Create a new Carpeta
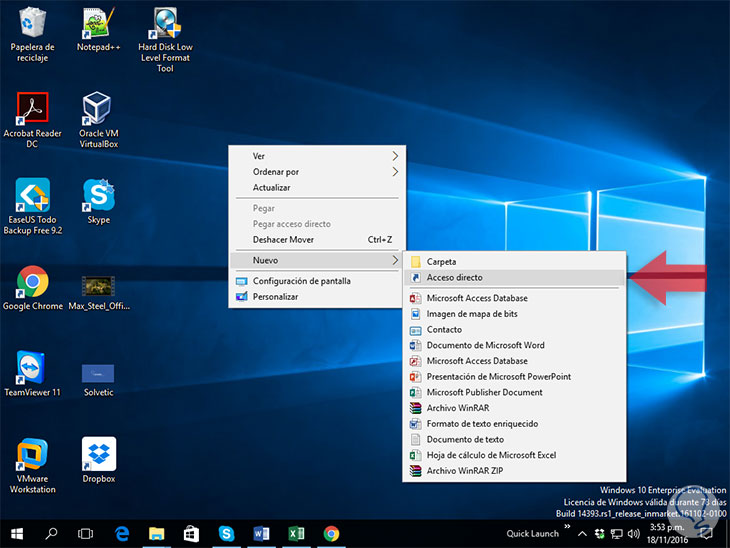The height and width of the screenshot is (548, 730). (x=441, y=262)
